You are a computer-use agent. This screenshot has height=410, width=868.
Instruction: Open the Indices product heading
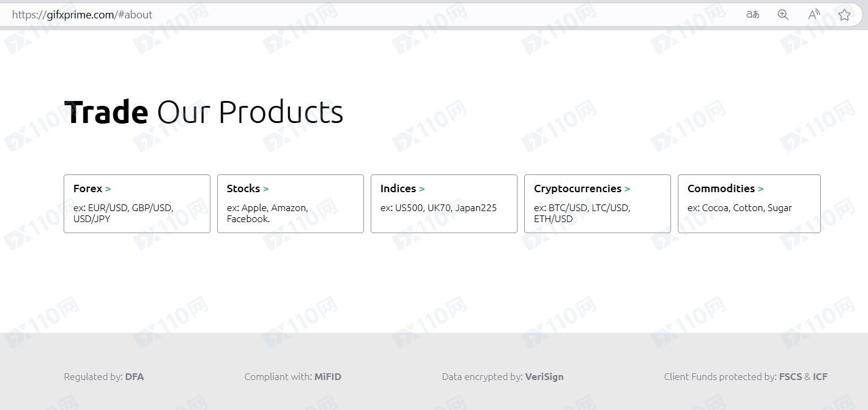pyautogui.click(x=398, y=188)
